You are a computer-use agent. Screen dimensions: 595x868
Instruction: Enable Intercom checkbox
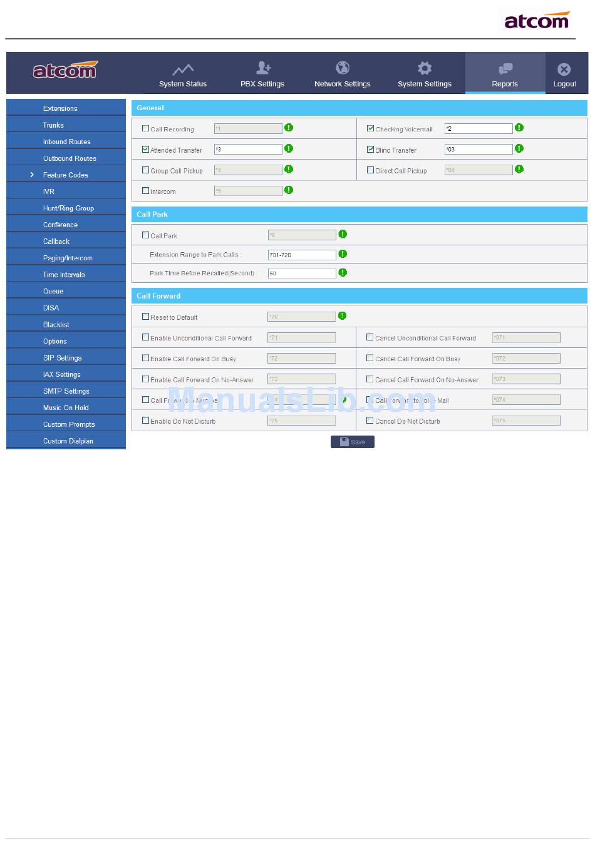tap(145, 191)
